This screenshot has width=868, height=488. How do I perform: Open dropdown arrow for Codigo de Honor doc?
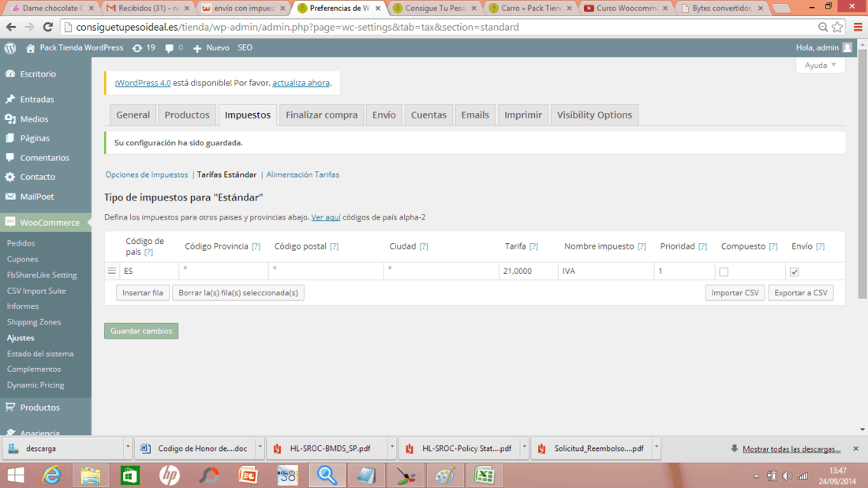260,448
